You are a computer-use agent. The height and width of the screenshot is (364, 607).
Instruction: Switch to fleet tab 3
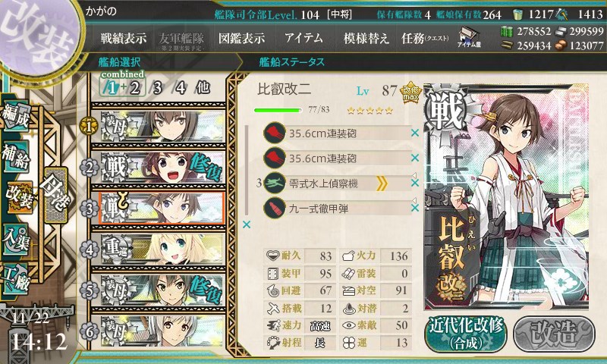pos(157,88)
